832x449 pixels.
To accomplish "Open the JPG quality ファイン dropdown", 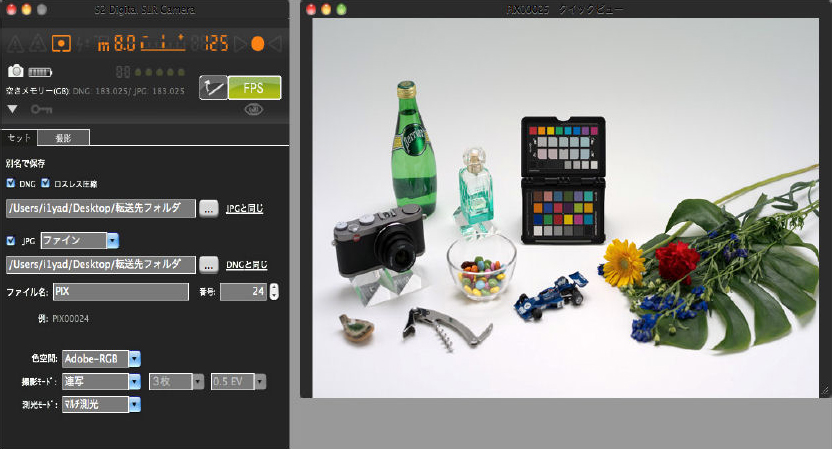I will pos(112,240).
